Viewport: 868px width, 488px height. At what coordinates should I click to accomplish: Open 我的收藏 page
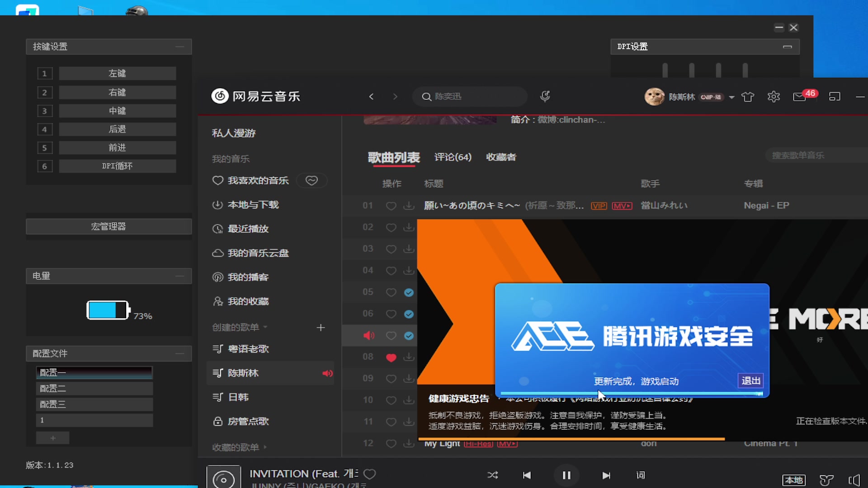(x=241, y=301)
